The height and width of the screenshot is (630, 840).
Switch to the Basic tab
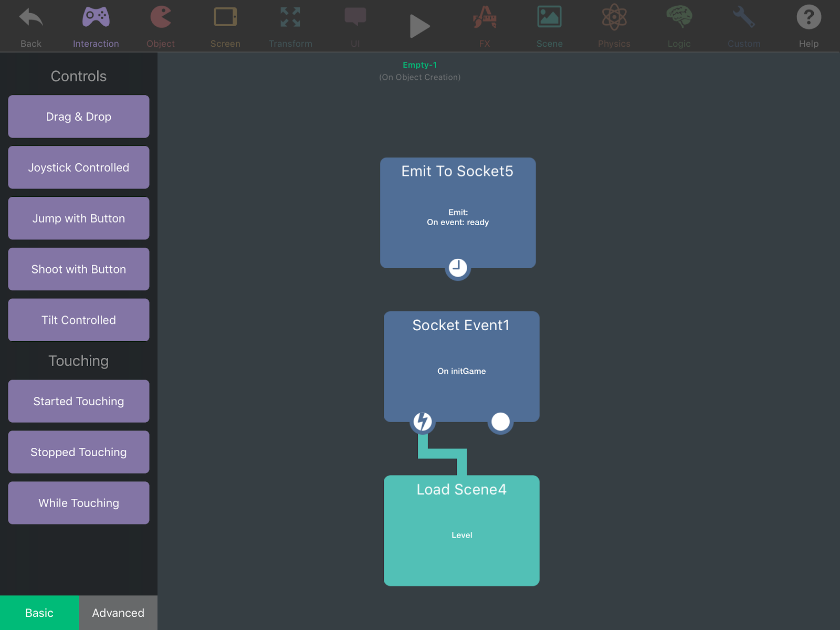(x=39, y=613)
